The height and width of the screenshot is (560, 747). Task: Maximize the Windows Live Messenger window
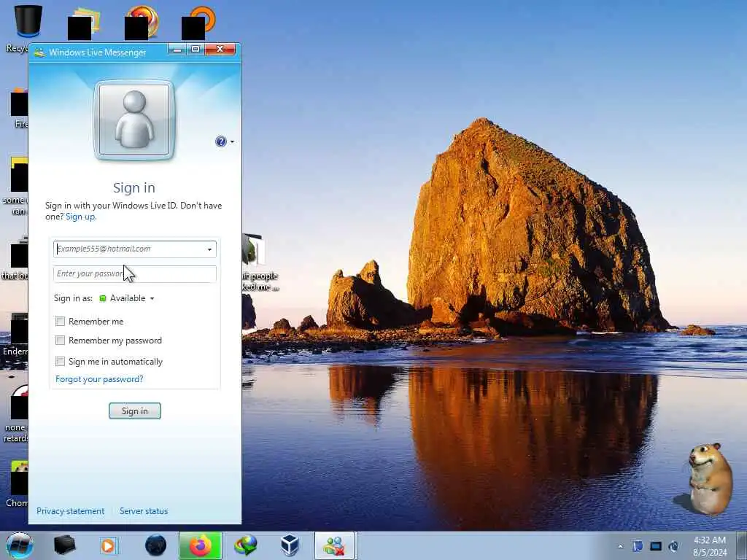click(x=196, y=49)
